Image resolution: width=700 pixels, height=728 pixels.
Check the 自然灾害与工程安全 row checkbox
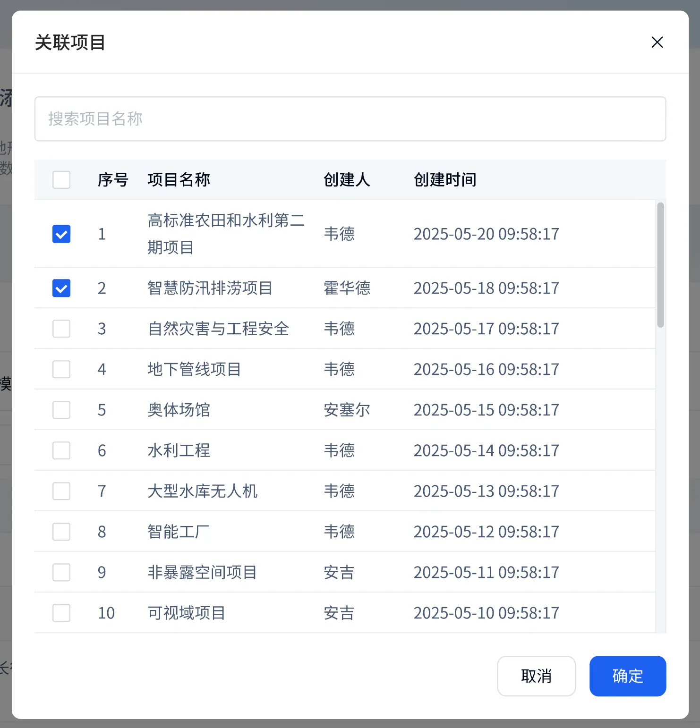tap(61, 329)
